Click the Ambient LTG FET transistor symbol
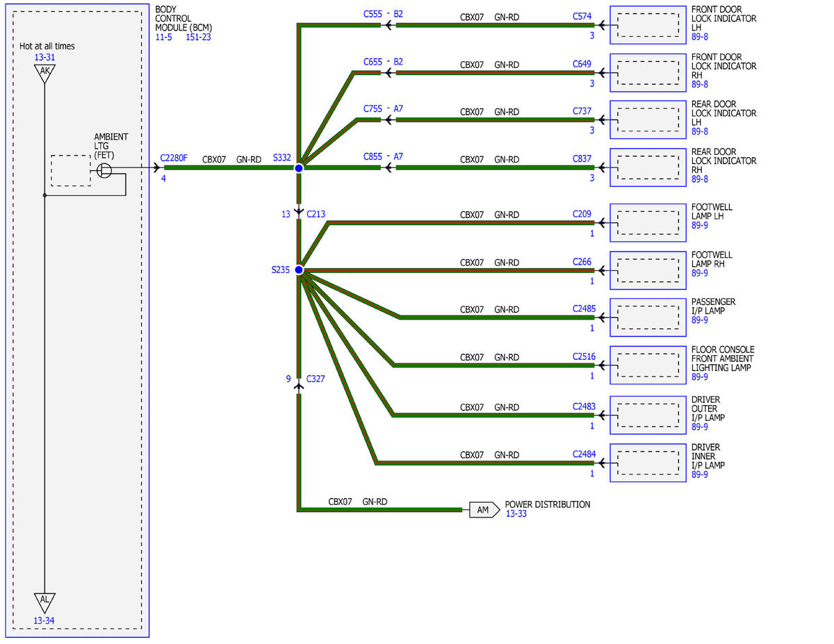834x644 pixels. coord(104,170)
